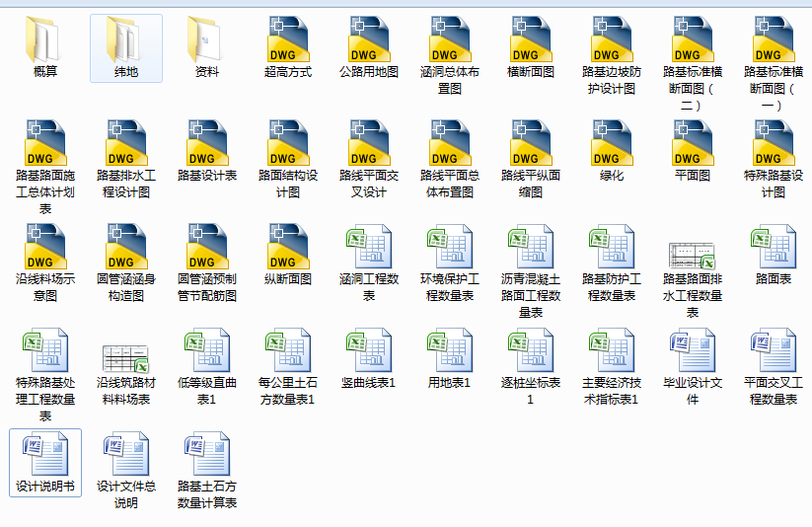Click the 涵洞工程数表 Excel icon
The width and height of the screenshot is (812, 527).
pyautogui.click(x=369, y=247)
